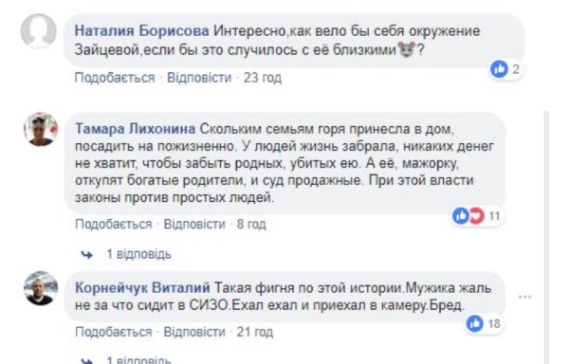Open Тамара Лихонина's profile name link
This screenshot has width=588, height=364.
click(x=135, y=129)
